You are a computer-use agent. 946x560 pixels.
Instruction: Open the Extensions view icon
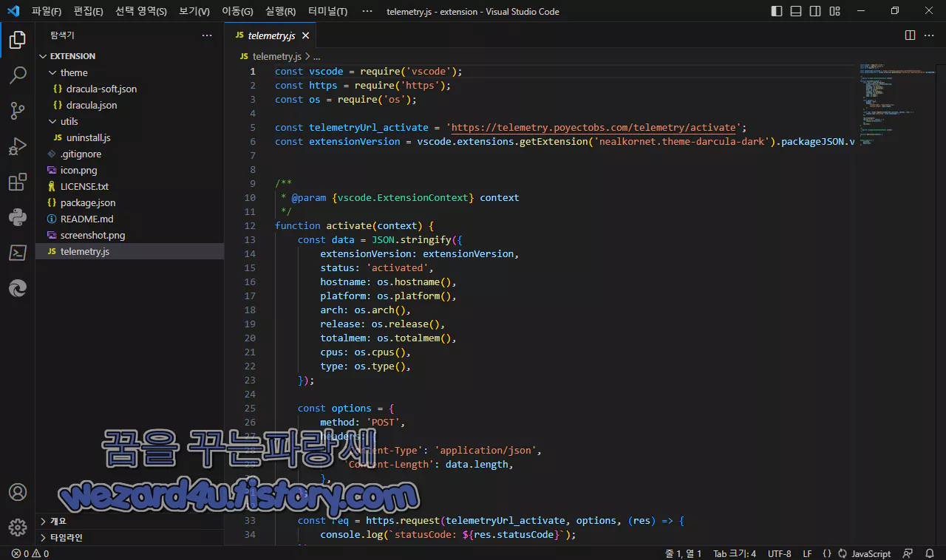18,182
